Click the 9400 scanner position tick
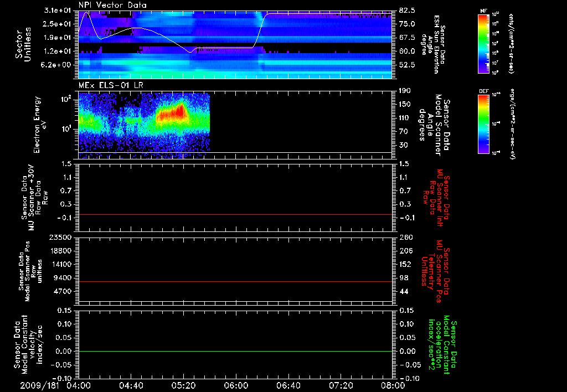This screenshot has width=567, height=392. click(x=63, y=278)
